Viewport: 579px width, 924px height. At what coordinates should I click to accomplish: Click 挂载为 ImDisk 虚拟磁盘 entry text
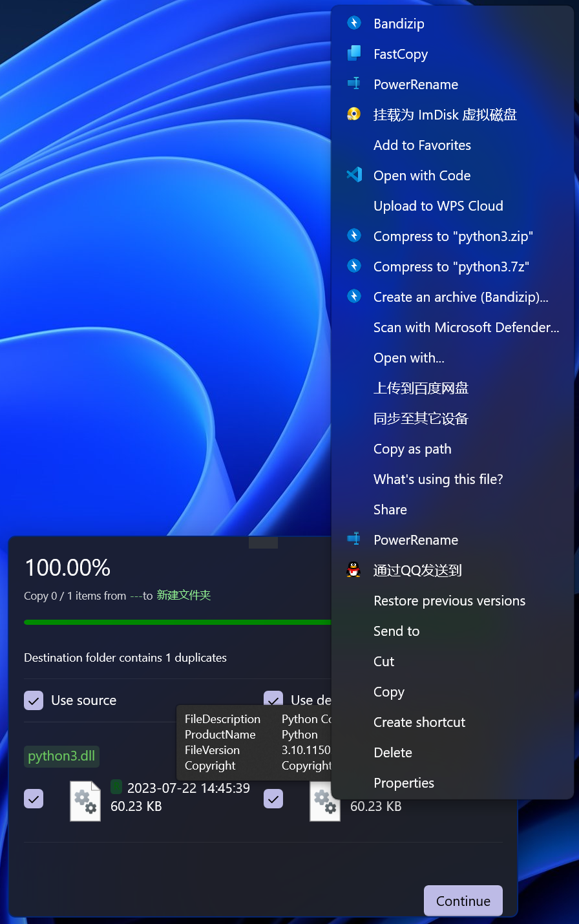(x=445, y=114)
